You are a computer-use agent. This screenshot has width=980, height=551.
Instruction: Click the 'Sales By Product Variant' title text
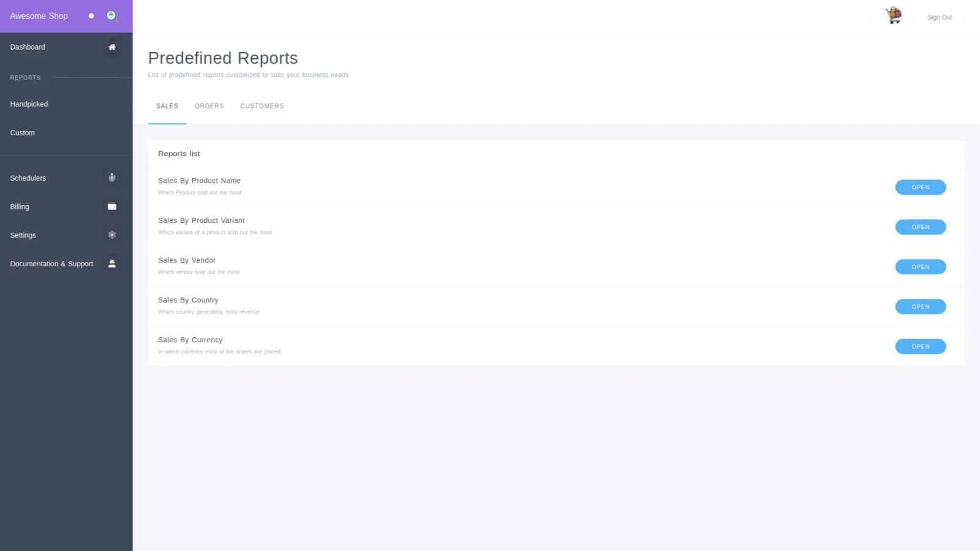pos(202,220)
